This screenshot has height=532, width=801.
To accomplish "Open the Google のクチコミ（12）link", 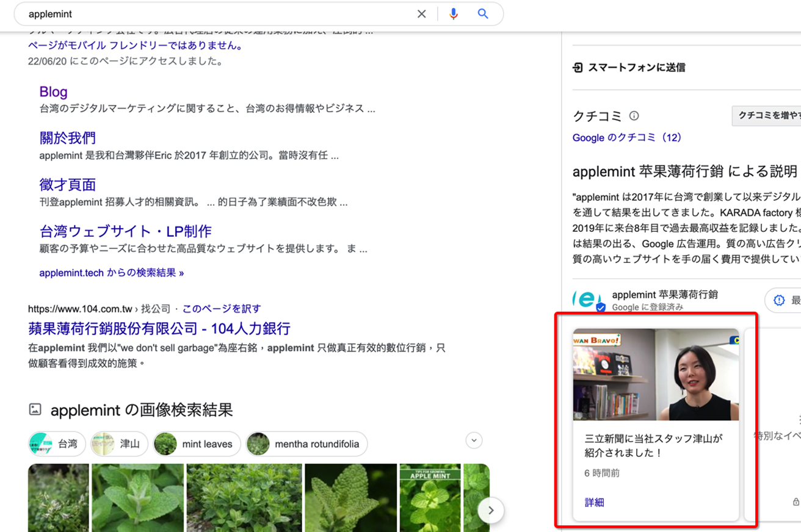I will 628,137.
